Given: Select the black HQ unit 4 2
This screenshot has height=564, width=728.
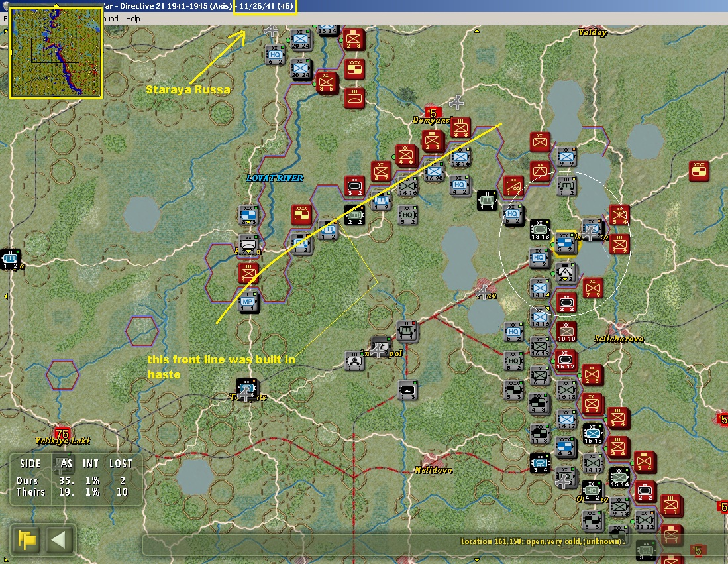Looking at the screenshot, I should 592,491.
